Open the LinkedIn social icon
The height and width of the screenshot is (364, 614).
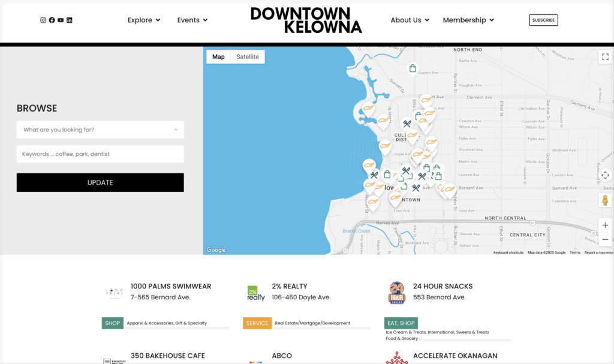[x=70, y=20]
